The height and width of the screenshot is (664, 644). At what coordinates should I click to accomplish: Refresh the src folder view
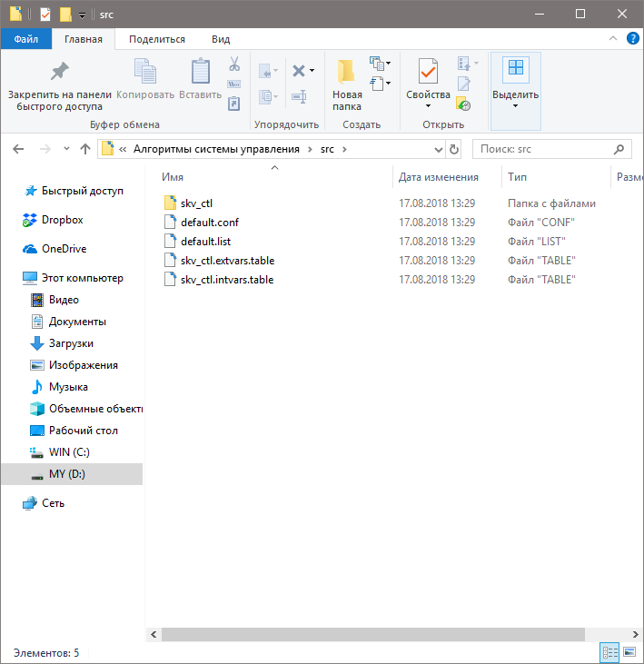coord(454,149)
